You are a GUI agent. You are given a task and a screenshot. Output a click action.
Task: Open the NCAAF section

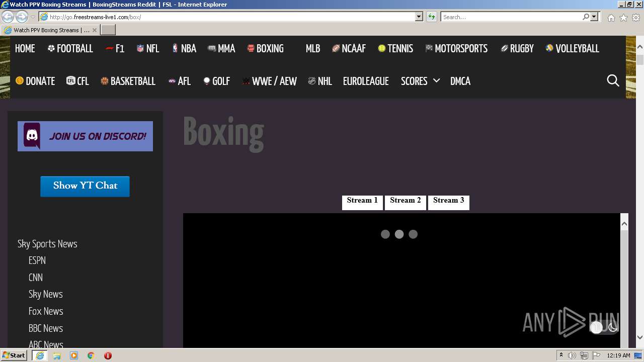pyautogui.click(x=349, y=49)
